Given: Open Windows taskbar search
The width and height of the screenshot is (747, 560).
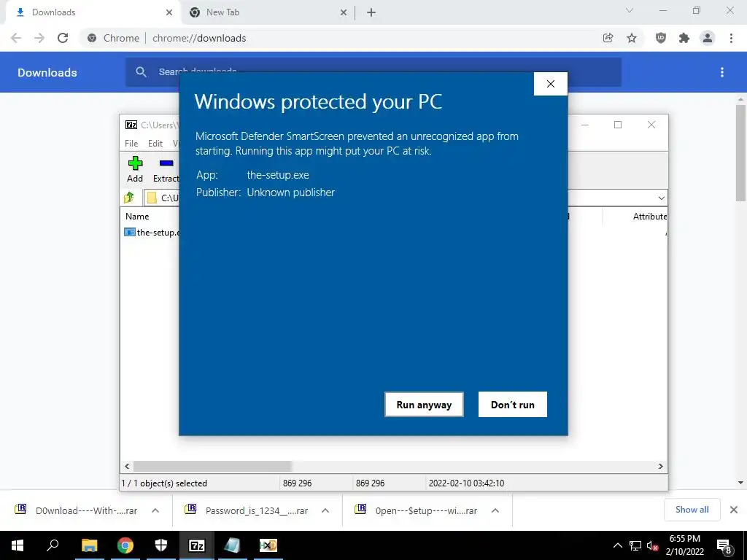Looking at the screenshot, I should coord(53,545).
